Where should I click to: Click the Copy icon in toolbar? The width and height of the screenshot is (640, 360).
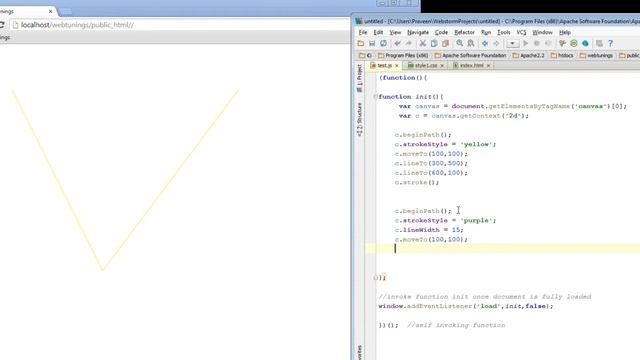pos(434,43)
